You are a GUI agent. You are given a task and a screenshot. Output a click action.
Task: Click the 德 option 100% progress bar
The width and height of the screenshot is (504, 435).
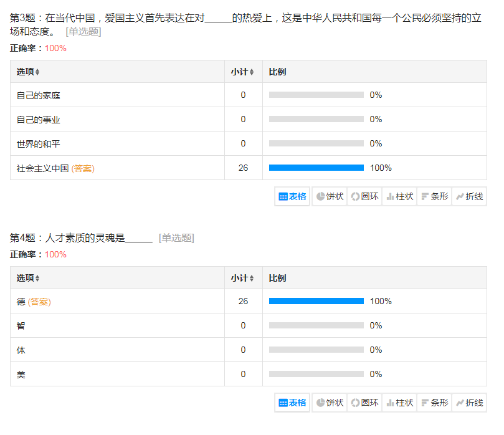pos(316,301)
